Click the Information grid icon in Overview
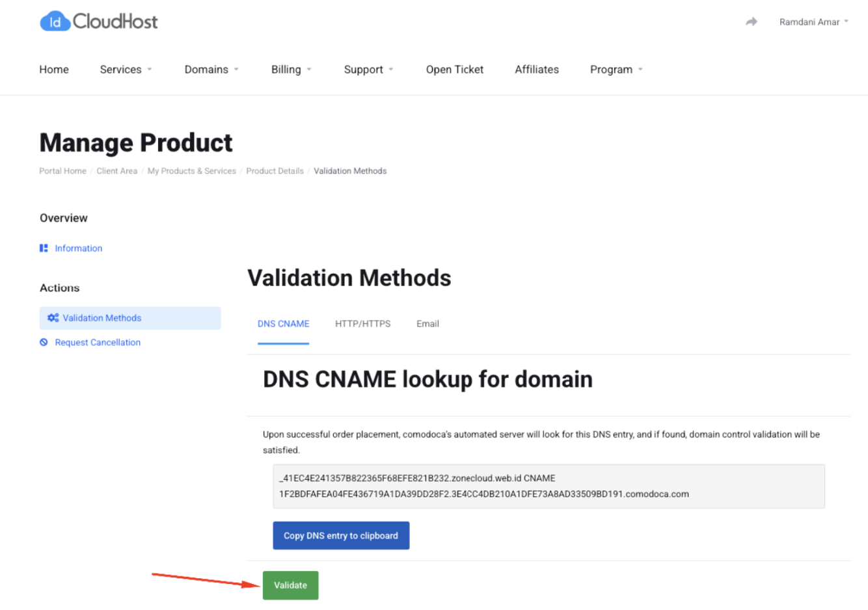 (44, 248)
